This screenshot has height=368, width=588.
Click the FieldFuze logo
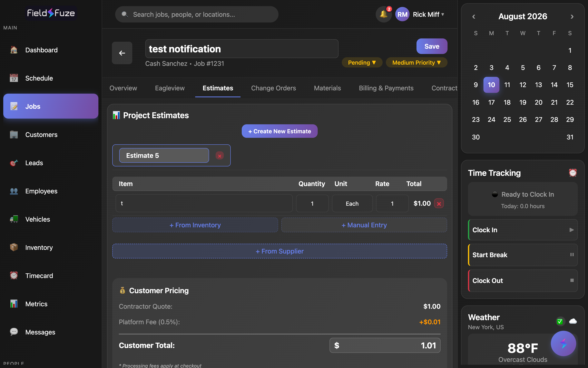[51, 13]
